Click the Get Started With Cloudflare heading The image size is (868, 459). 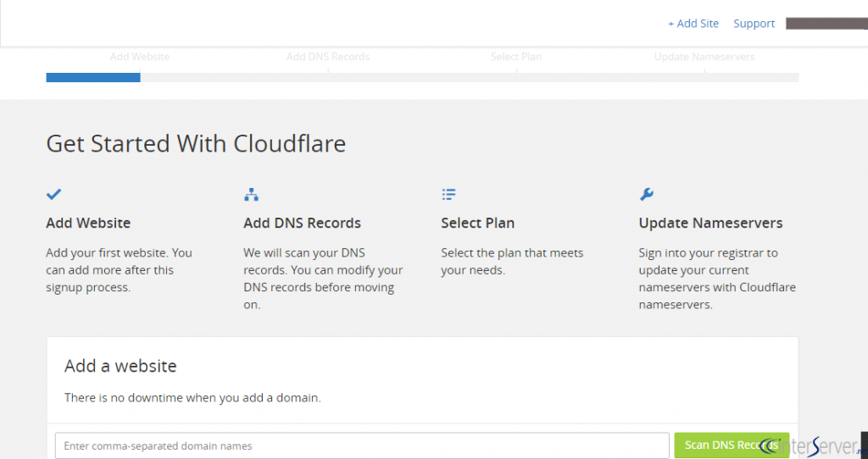coord(196,143)
